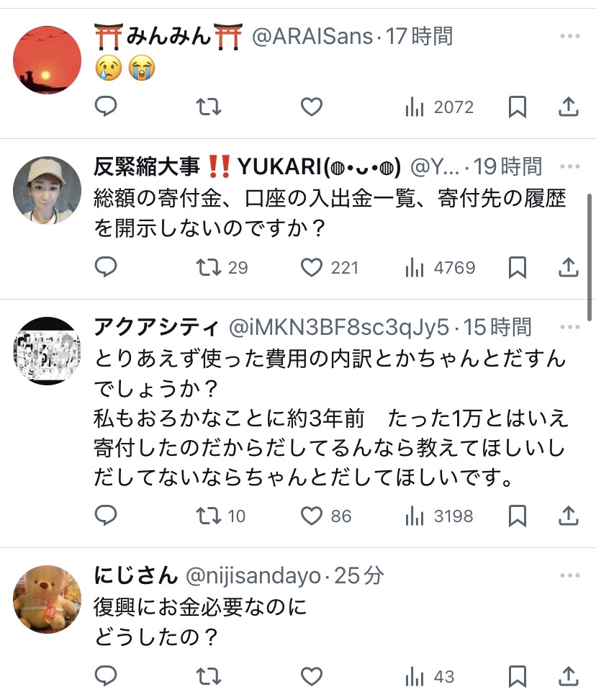596x700 pixels.
Task: Click the vertical scrollbar on the right
Action: coord(590,256)
